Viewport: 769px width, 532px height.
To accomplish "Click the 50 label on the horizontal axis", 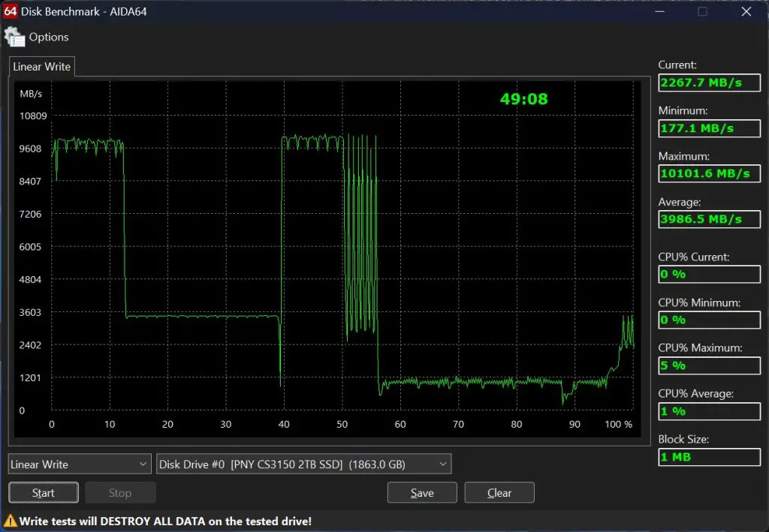I will [x=342, y=424].
